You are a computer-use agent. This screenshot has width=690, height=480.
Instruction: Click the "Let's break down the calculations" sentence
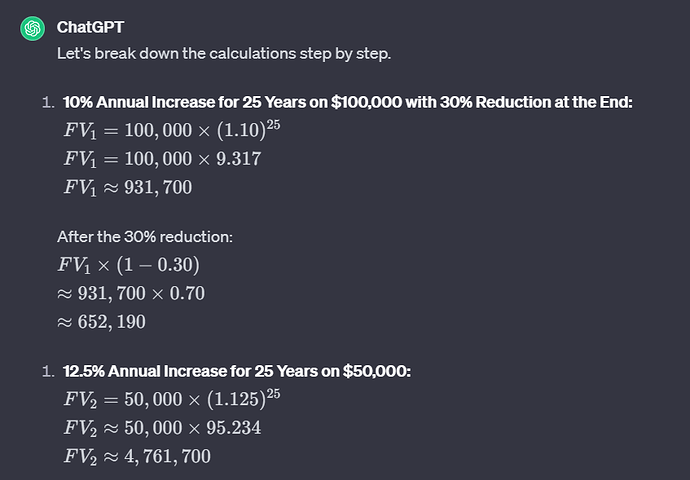click(223, 52)
